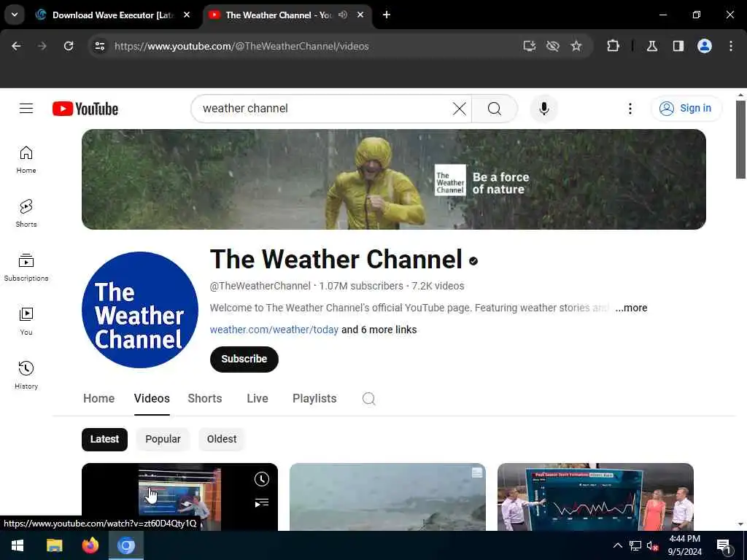Viewport: 747px width, 560px height.
Task: Click the search magnifier button
Action: pos(495,109)
